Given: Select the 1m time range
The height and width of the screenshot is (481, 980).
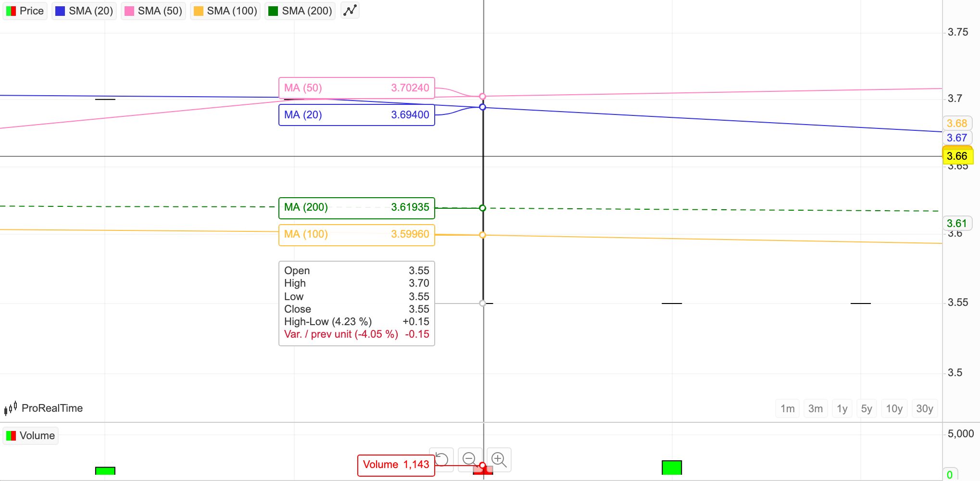Looking at the screenshot, I should (788, 409).
